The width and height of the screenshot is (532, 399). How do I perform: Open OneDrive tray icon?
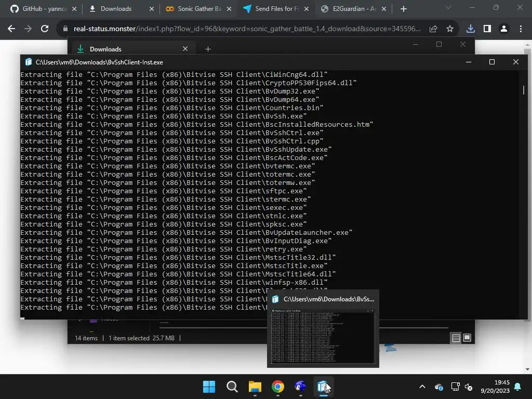click(x=438, y=387)
